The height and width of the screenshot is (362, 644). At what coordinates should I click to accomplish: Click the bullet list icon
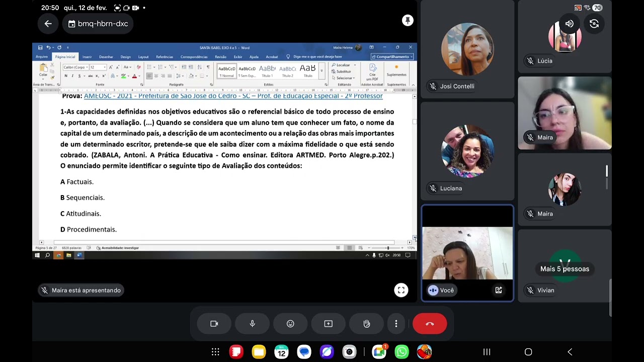click(x=149, y=67)
